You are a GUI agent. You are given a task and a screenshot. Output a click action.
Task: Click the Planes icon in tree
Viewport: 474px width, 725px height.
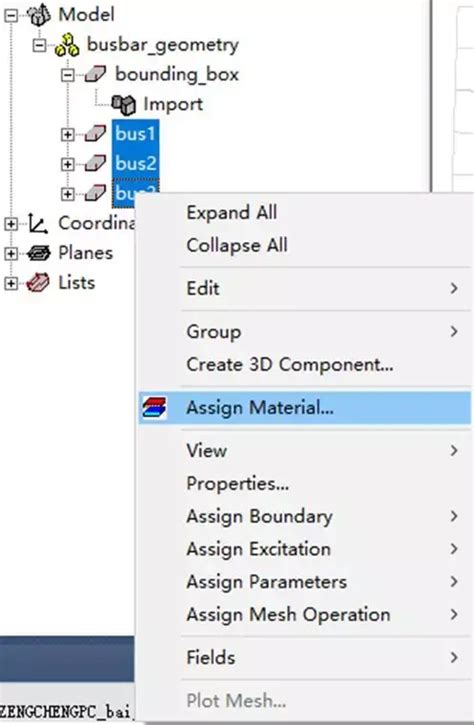[39, 253]
